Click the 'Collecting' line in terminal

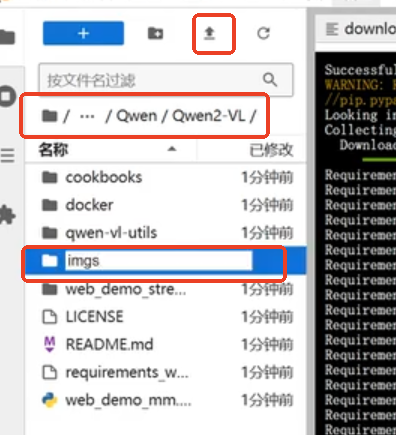pos(360,130)
